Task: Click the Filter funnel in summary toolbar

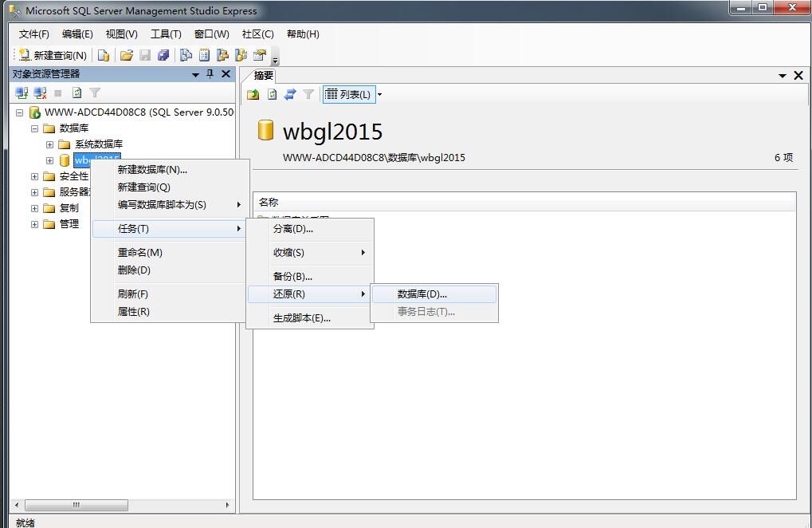Action: (x=308, y=94)
